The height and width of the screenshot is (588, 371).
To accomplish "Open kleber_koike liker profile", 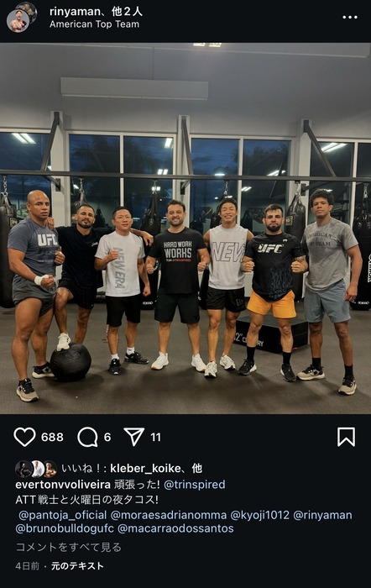I will (x=145, y=469).
